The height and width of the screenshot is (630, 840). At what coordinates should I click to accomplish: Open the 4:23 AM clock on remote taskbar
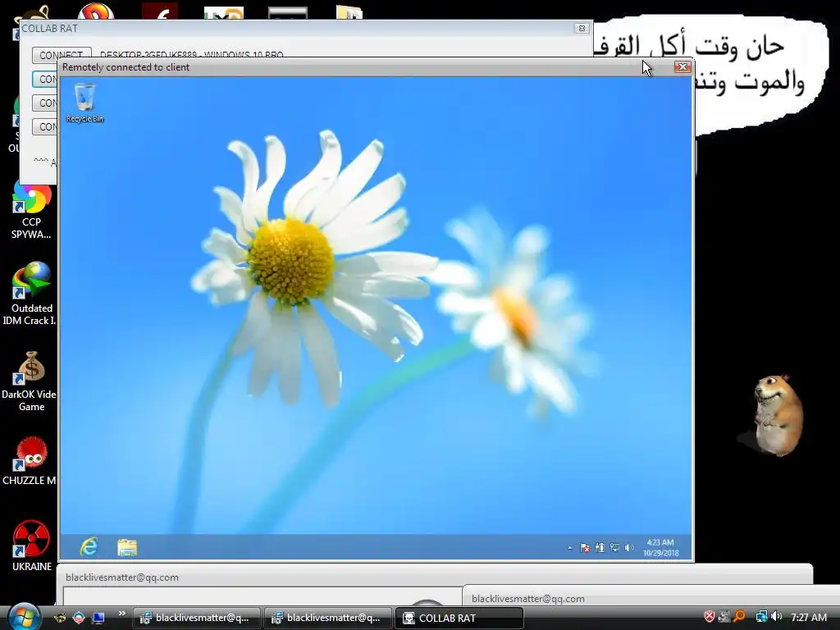(x=660, y=547)
